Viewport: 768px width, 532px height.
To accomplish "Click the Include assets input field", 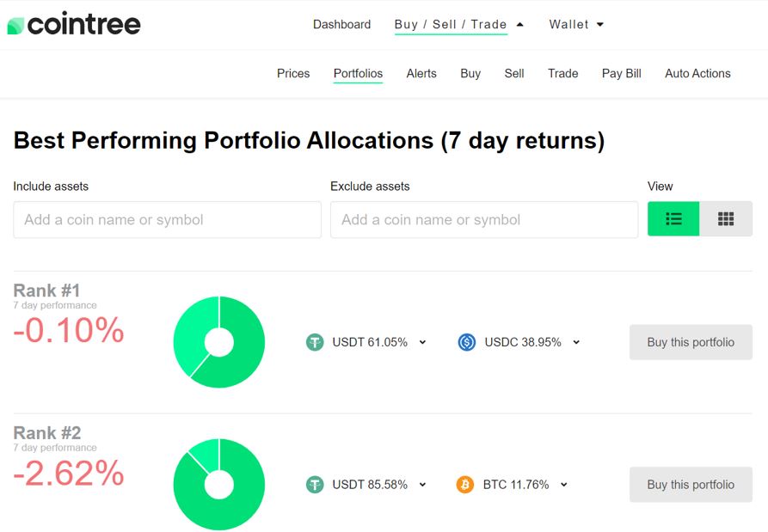I will coord(167,220).
